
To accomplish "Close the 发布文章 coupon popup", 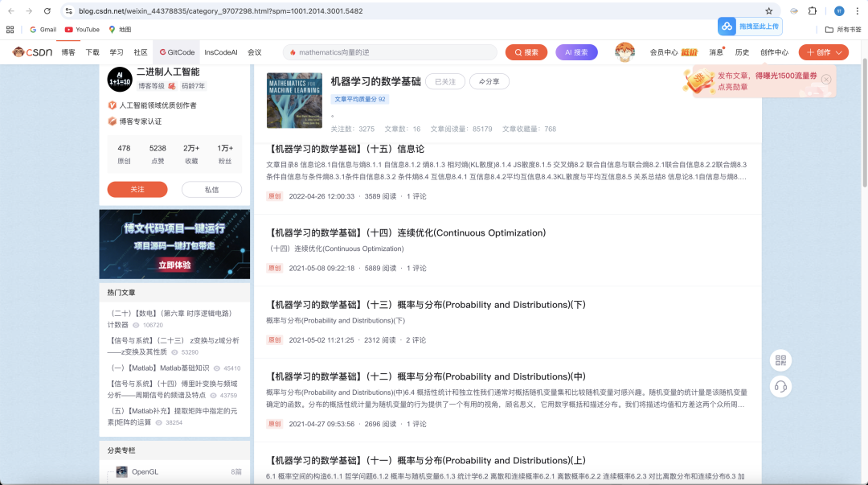I will [826, 80].
